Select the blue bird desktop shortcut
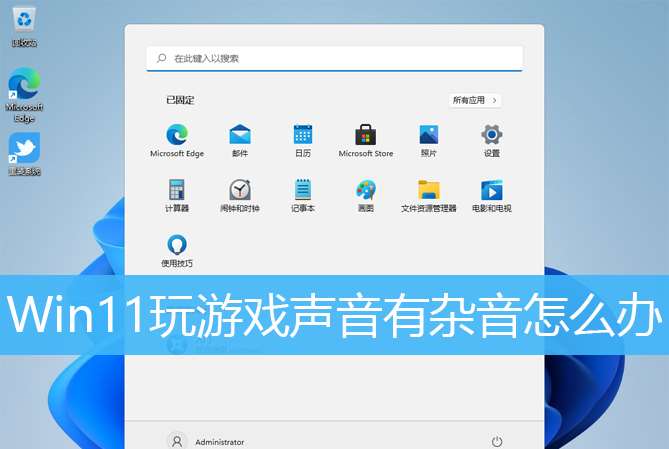 coord(24,154)
